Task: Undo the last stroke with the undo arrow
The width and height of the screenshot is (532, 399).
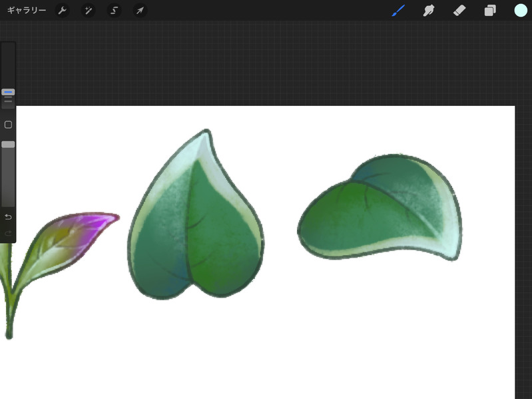Action: [8, 216]
